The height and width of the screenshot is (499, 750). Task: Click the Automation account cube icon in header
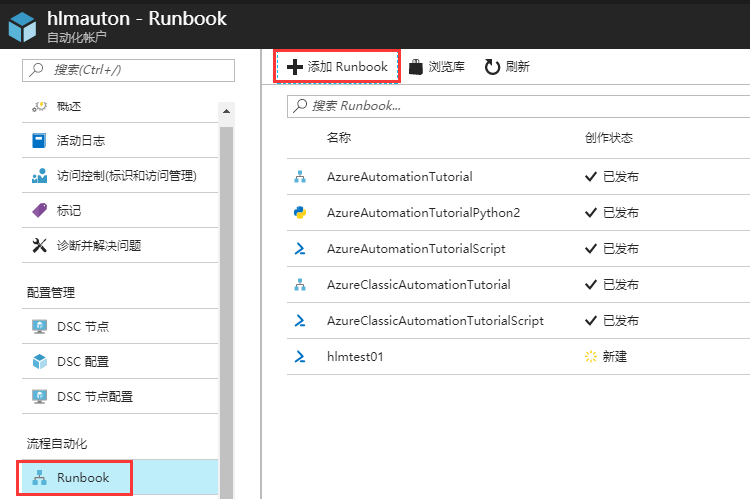point(22,27)
